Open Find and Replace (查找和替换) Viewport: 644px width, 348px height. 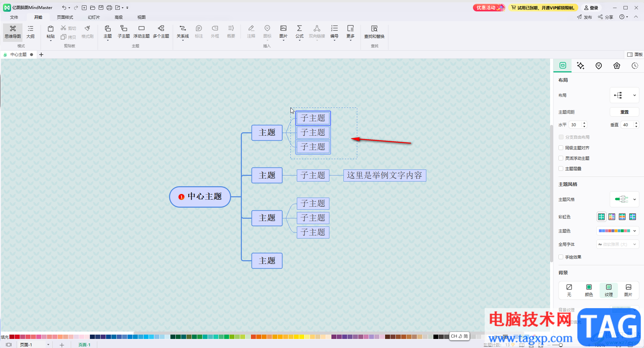pos(374,32)
